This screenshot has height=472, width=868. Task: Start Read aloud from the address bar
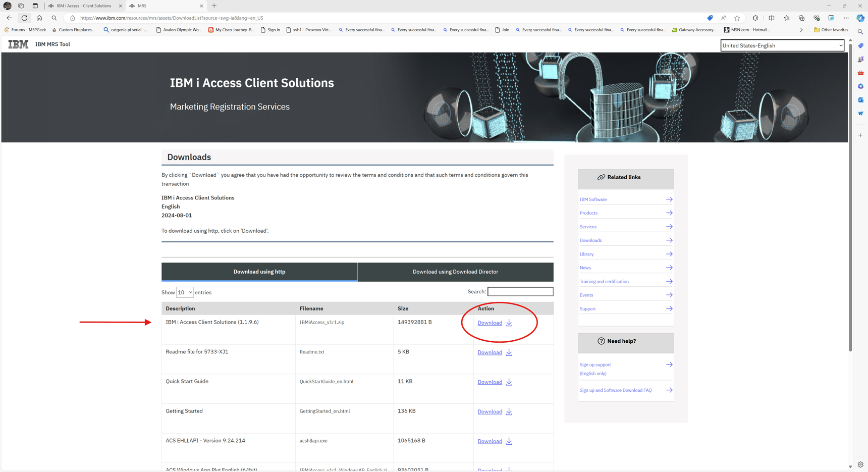tap(724, 18)
